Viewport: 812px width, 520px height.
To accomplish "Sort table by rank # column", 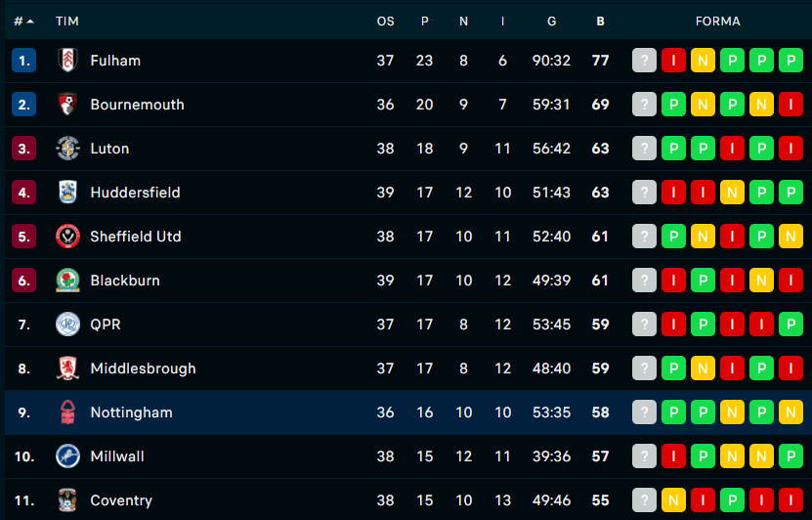I will coord(23,22).
